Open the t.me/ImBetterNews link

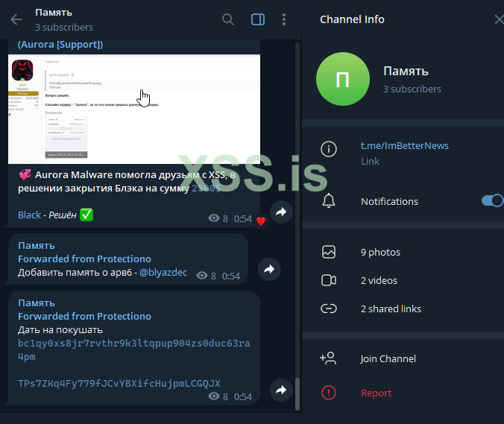[x=404, y=146]
